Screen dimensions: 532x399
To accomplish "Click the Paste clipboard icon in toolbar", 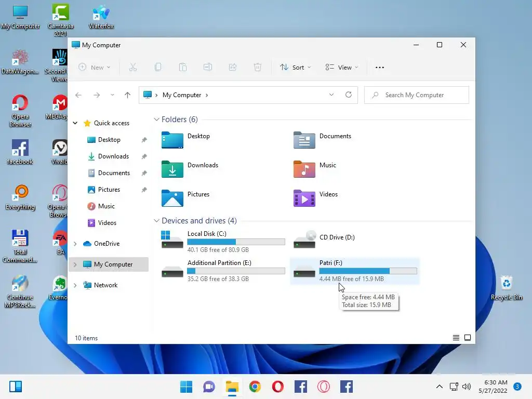I will pyautogui.click(x=183, y=67).
